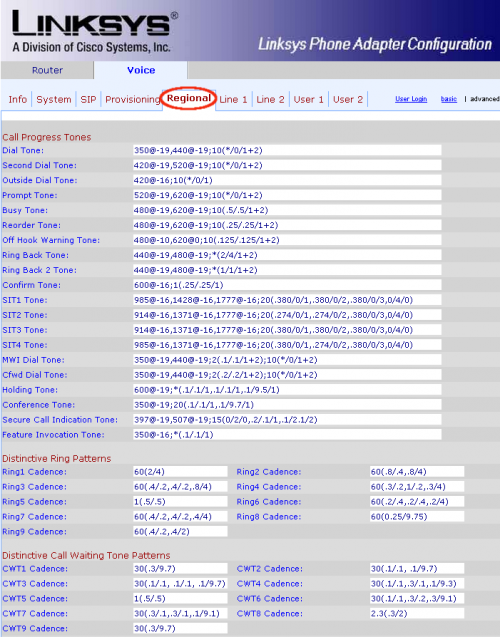Image resolution: width=500 pixels, height=637 pixels.
Task: Edit the SIT1 Tone field
Action: coord(287,300)
